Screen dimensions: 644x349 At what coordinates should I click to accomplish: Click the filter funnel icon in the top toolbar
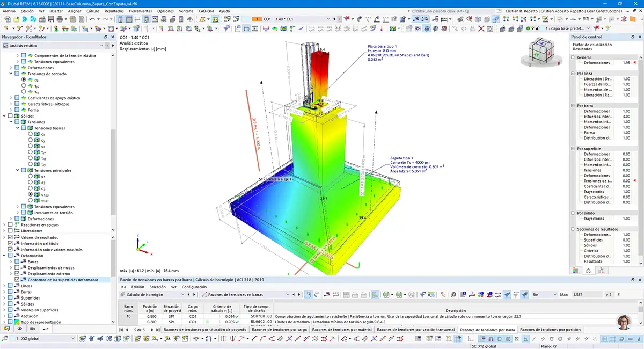347,19
